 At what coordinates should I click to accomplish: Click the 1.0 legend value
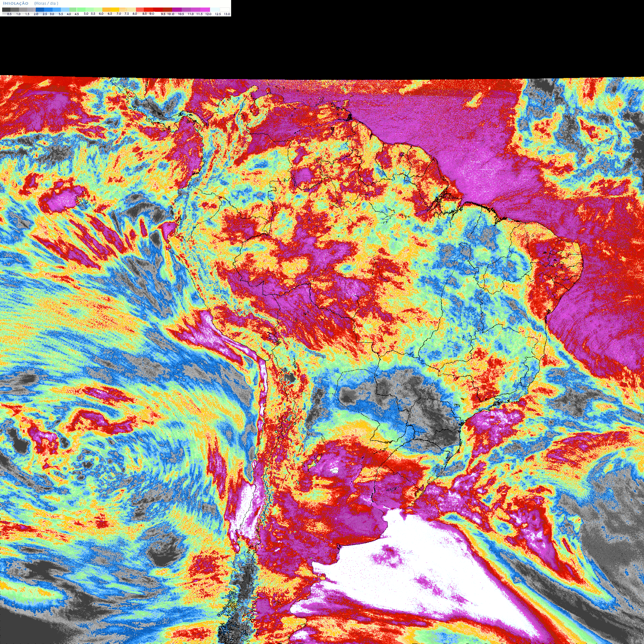19,14
